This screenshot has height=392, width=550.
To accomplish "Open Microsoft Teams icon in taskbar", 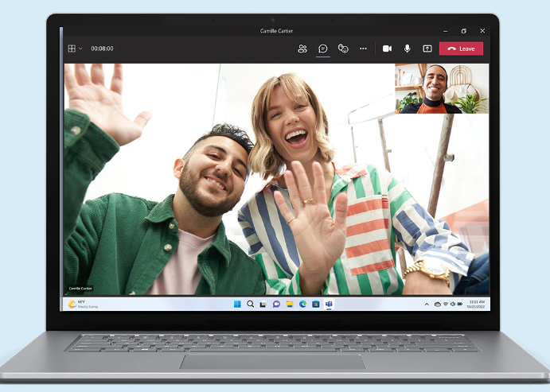I will pos(329,304).
